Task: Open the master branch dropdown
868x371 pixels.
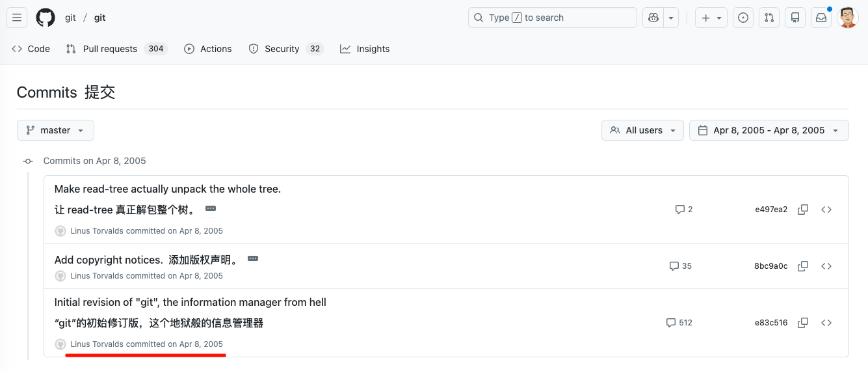Action: click(55, 130)
